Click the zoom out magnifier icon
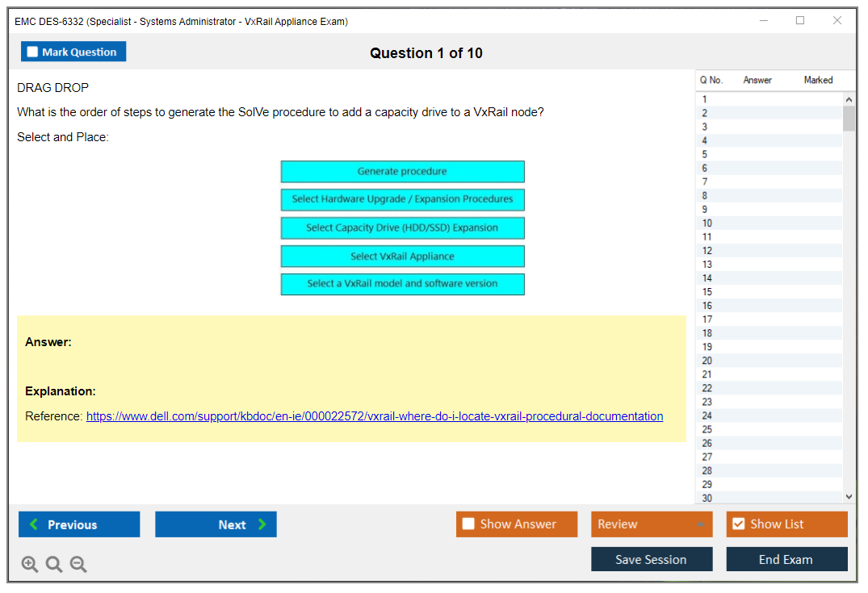Screen dimensions: 868x593 [x=78, y=565]
